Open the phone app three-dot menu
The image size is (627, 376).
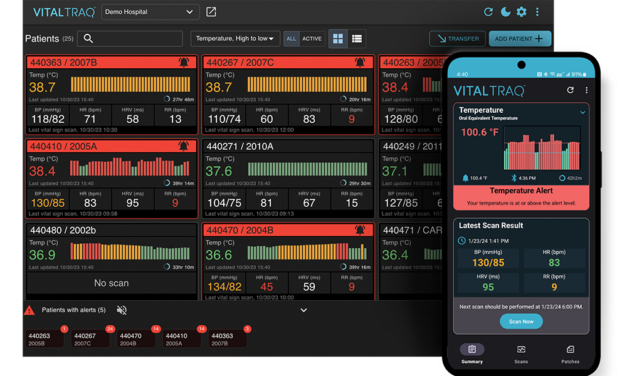point(586,90)
